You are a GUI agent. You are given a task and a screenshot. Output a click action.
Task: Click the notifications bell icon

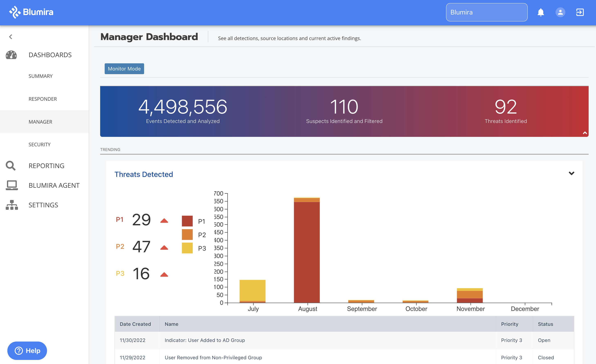pos(541,12)
